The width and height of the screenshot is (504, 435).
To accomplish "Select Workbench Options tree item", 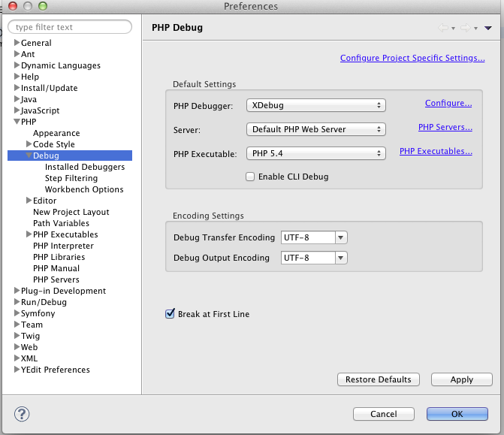I will click(84, 189).
